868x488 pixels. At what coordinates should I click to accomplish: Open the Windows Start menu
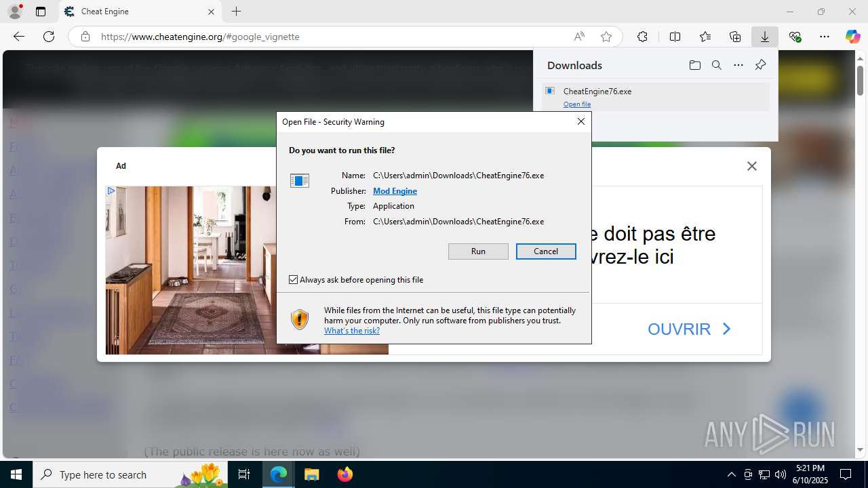[x=16, y=474]
